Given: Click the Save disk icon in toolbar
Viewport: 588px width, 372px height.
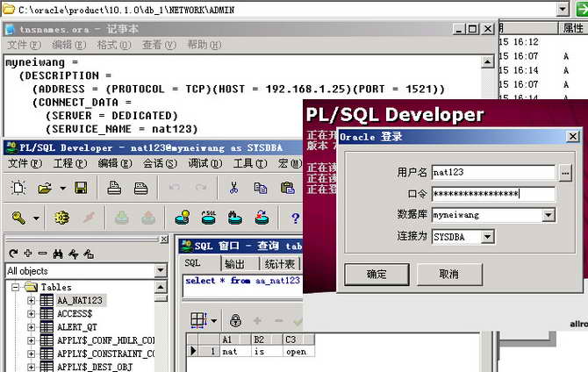Looking at the screenshot, I should point(81,188).
